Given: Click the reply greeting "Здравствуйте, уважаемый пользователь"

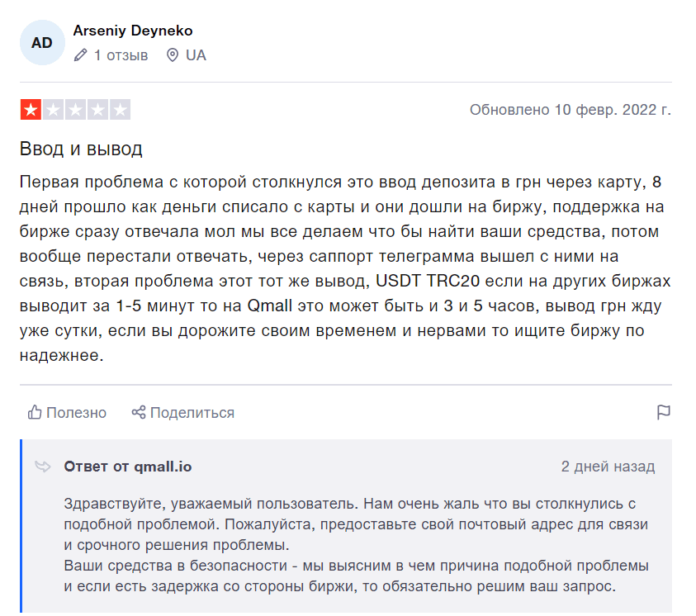Looking at the screenshot, I should click(211, 504).
